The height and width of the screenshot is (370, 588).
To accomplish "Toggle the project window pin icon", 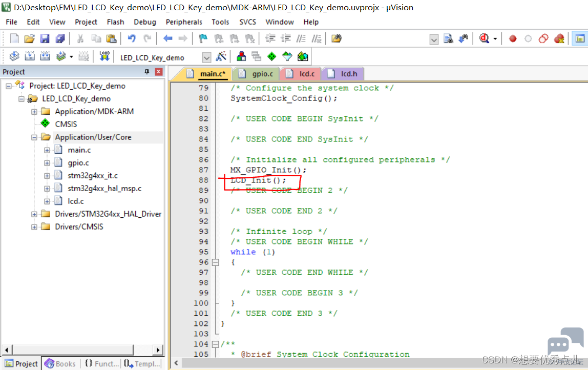I will [146, 72].
